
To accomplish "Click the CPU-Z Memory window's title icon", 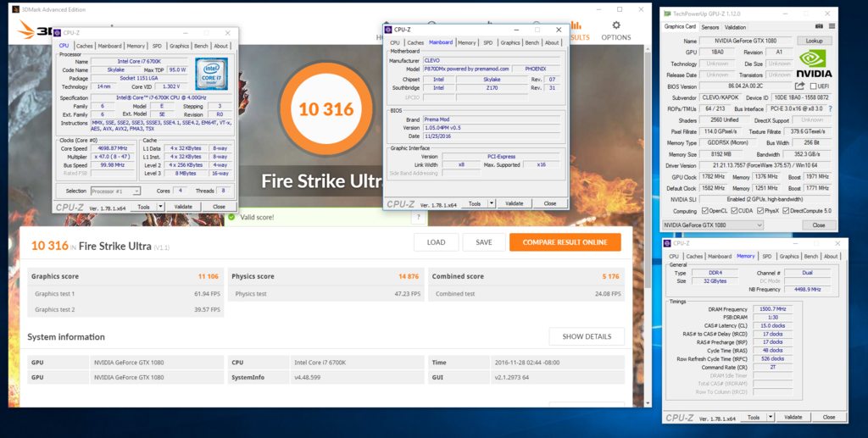I will (x=668, y=243).
